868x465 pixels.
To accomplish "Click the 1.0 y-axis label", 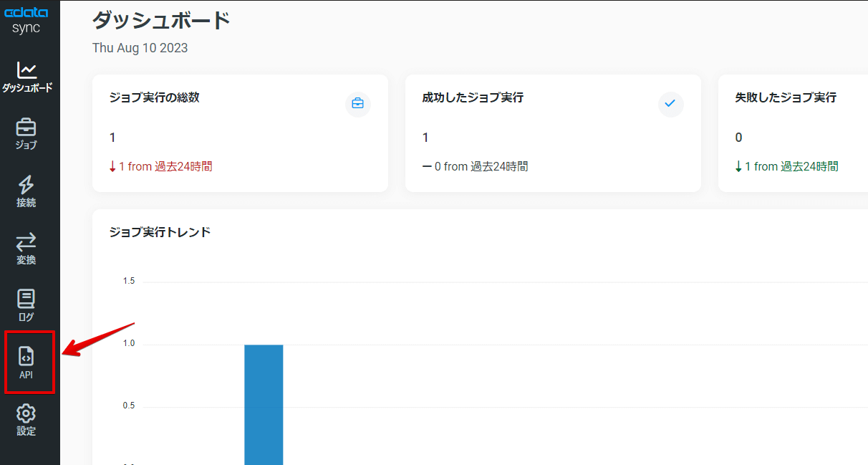I will point(129,344).
